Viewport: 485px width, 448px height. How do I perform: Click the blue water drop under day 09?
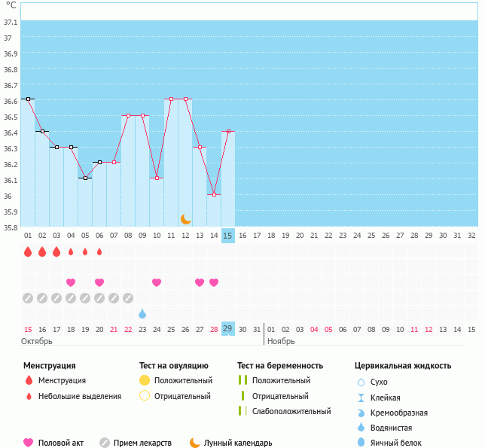tap(142, 313)
